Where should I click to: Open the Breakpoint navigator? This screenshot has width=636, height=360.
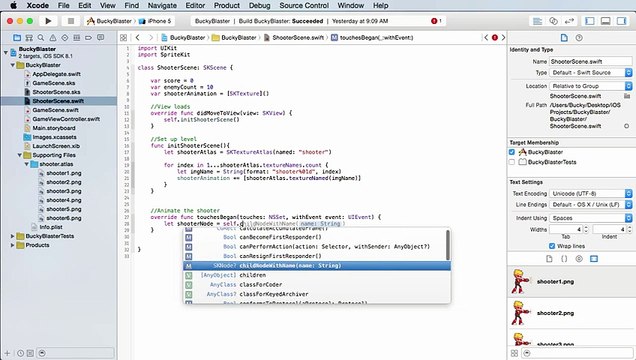tap(88, 38)
